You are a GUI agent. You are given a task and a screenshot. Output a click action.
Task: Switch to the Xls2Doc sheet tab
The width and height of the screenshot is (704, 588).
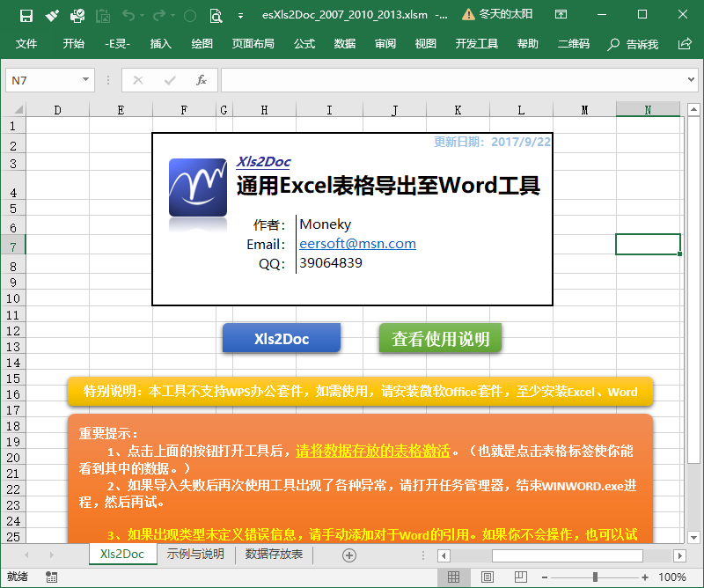point(122,554)
